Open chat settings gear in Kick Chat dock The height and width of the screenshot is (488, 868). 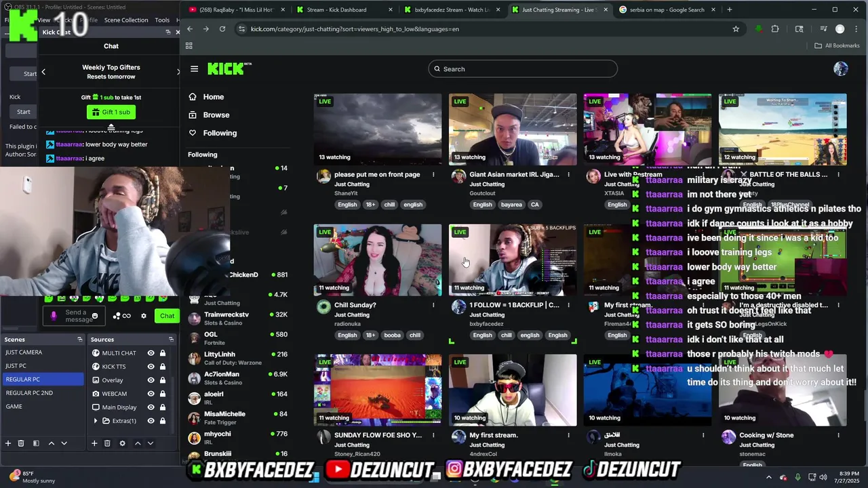[143, 316]
